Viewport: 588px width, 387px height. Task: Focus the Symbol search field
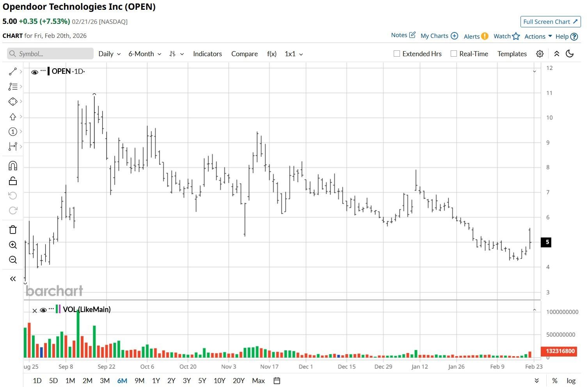(50, 54)
